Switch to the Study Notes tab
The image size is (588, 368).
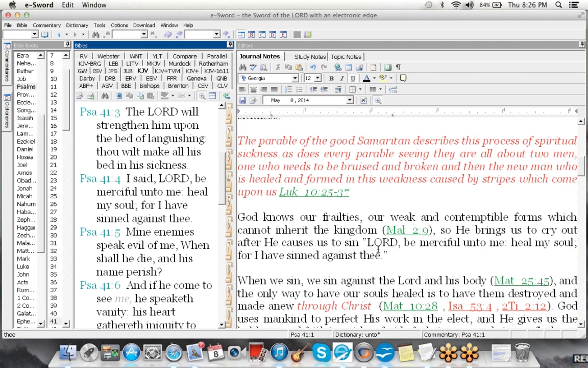310,57
